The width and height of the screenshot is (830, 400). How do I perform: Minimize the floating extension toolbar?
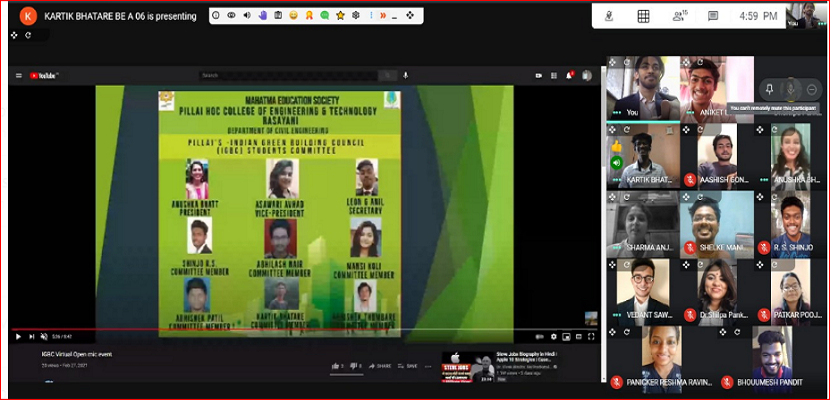point(394,17)
